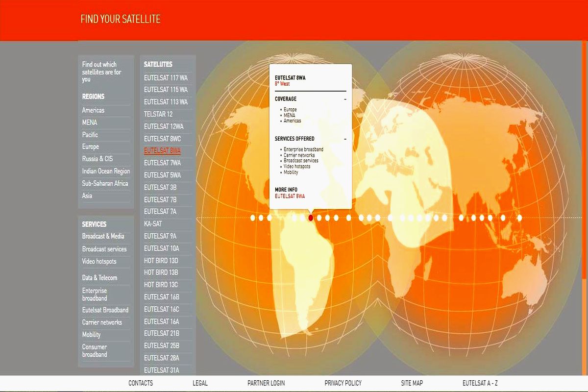Click the red satellite marker on the map
The image size is (588, 392).
311,218
